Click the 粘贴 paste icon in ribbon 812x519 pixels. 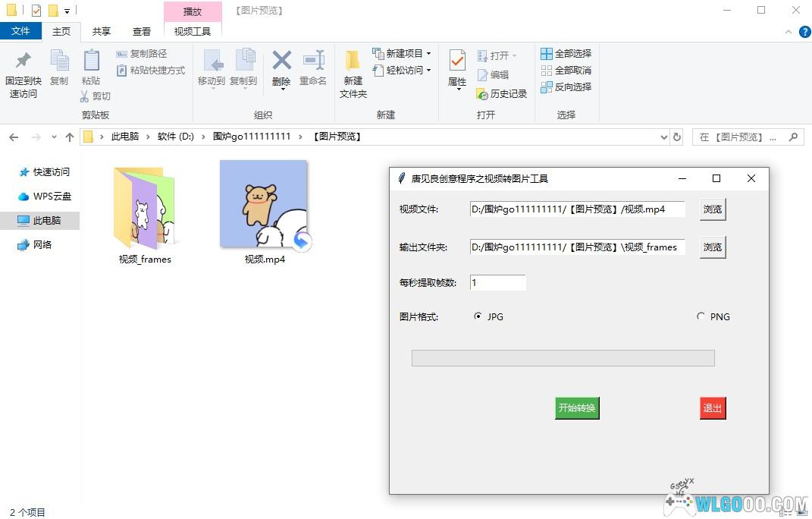(91, 61)
